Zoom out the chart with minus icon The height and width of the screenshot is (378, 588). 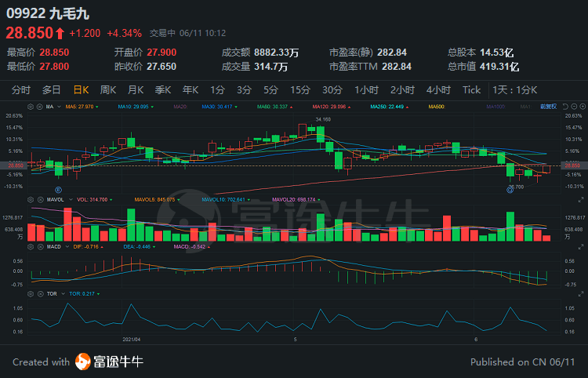click(x=574, y=107)
